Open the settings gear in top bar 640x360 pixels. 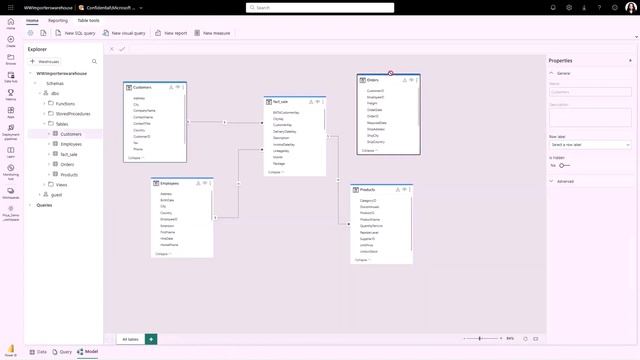(x=569, y=7)
